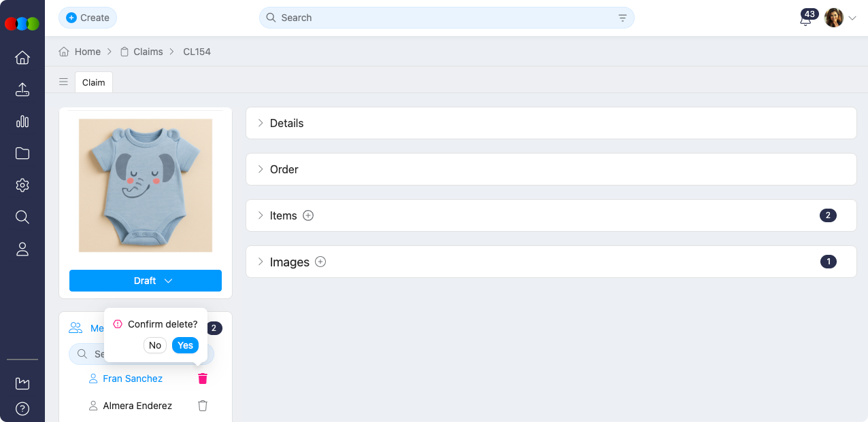The image size is (868, 422).
Task: Delete Almera Enderez with trash icon
Action: coord(203,406)
